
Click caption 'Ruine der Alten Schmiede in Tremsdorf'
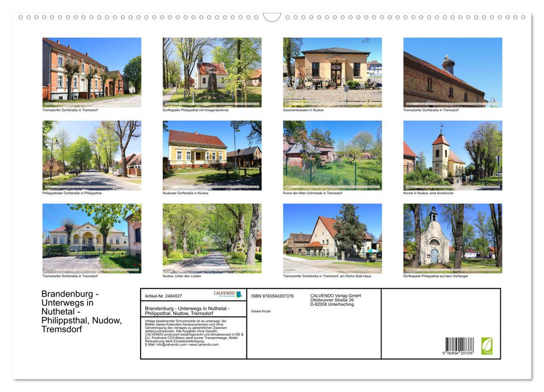313,193
